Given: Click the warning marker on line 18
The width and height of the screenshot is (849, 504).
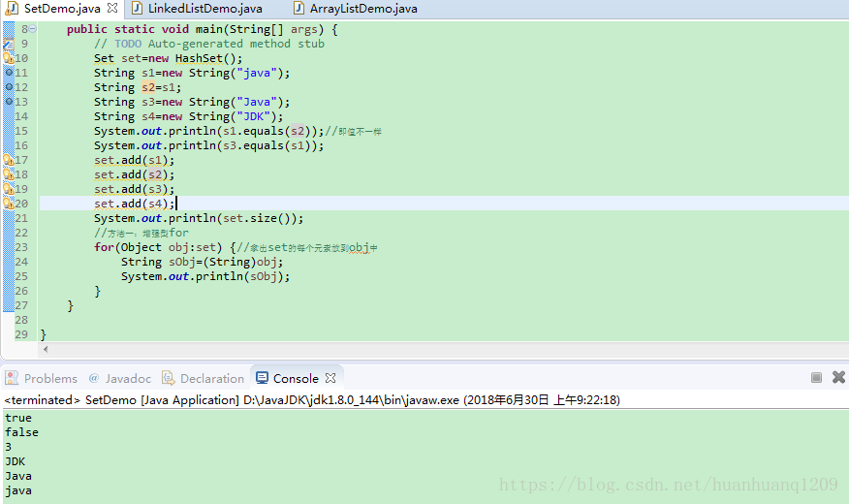Looking at the screenshot, I should [9, 174].
